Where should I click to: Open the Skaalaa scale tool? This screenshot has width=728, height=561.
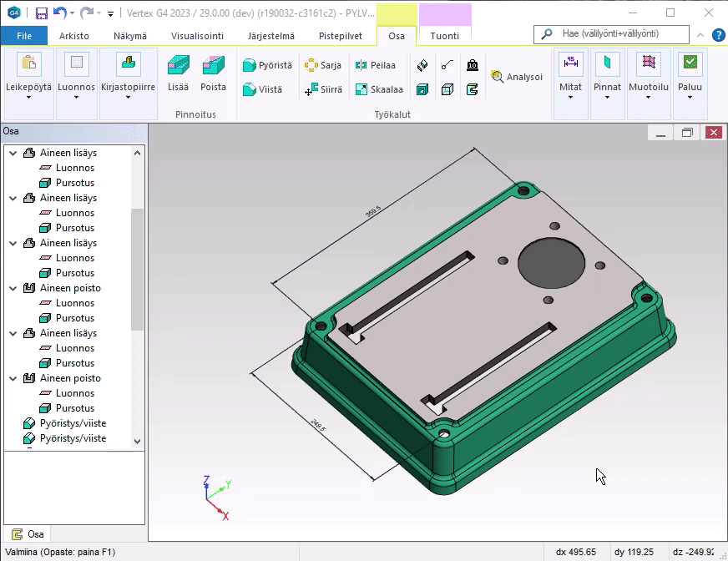379,89
